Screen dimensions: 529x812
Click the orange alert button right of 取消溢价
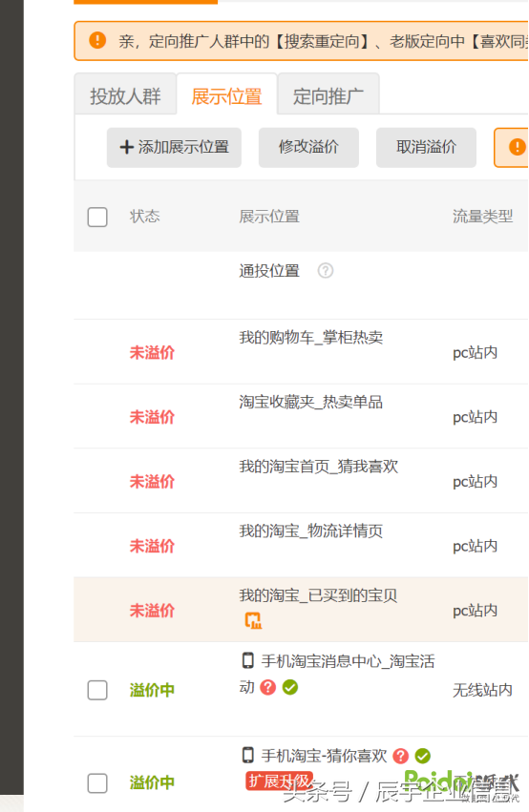(x=512, y=148)
